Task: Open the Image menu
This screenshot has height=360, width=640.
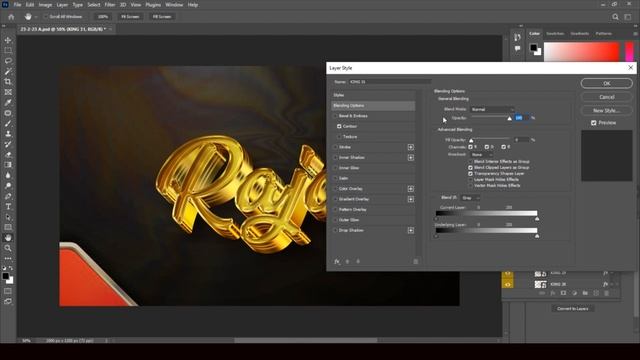Action: point(45,5)
